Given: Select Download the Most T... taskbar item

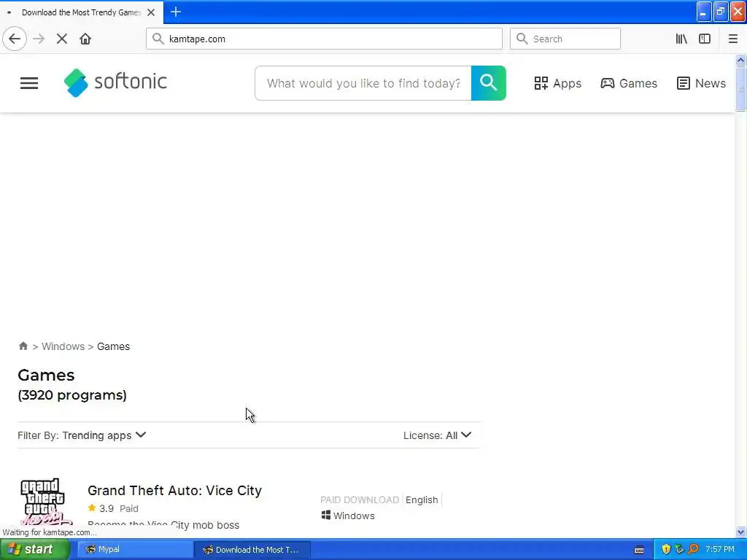Looking at the screenshot, I should coord(252,550).
